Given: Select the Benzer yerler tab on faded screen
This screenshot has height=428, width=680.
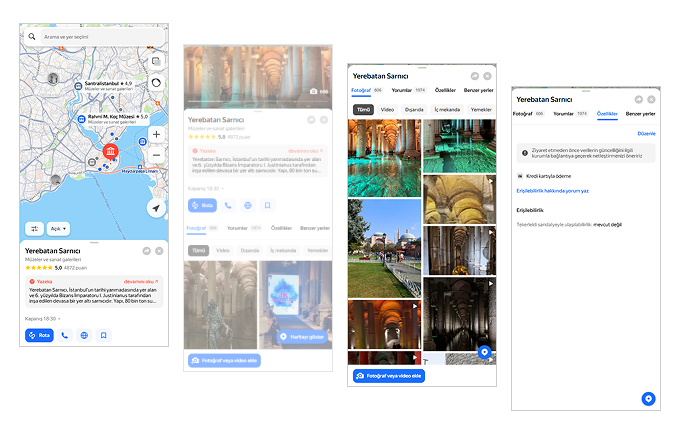Looking at the screenshot, I should 315,228.
